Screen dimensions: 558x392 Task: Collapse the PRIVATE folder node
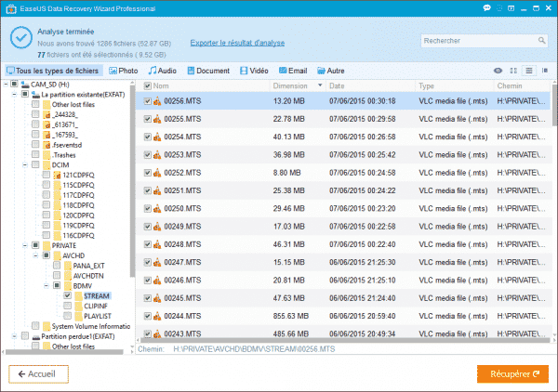25,245
